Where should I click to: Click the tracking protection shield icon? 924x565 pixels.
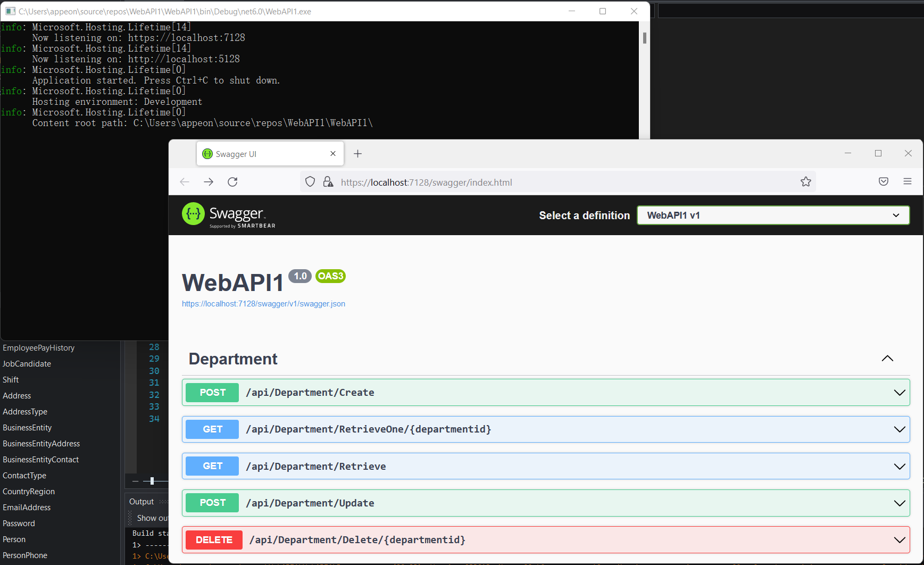[310, 182]
